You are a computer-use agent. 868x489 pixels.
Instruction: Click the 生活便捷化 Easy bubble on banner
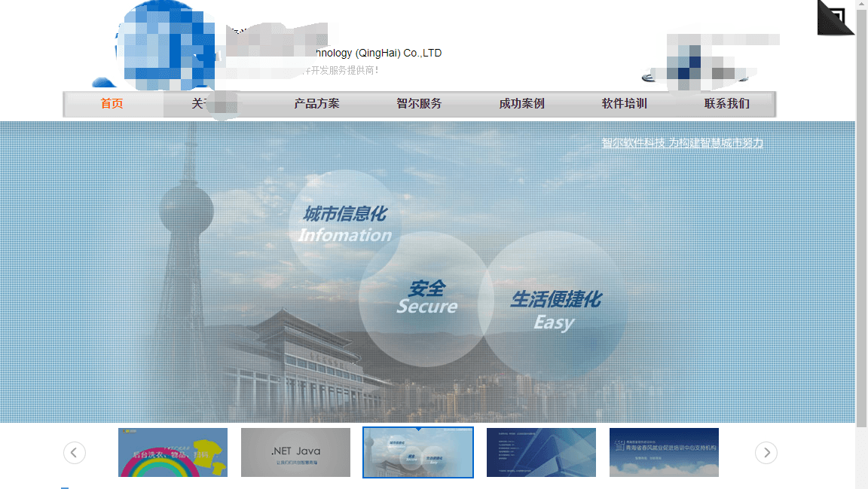click(x=555, y=309)
